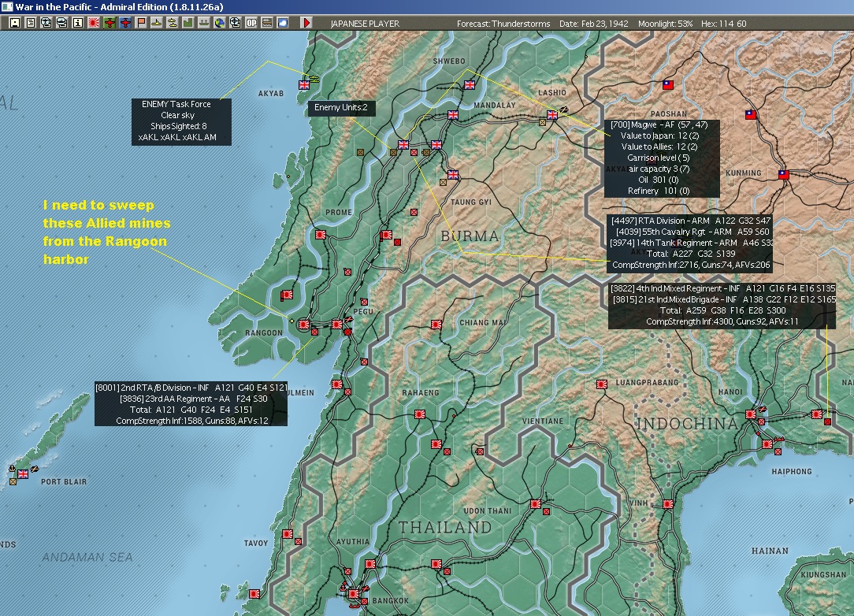Select the Chinese flag base at Paoshan

[668, 85]
